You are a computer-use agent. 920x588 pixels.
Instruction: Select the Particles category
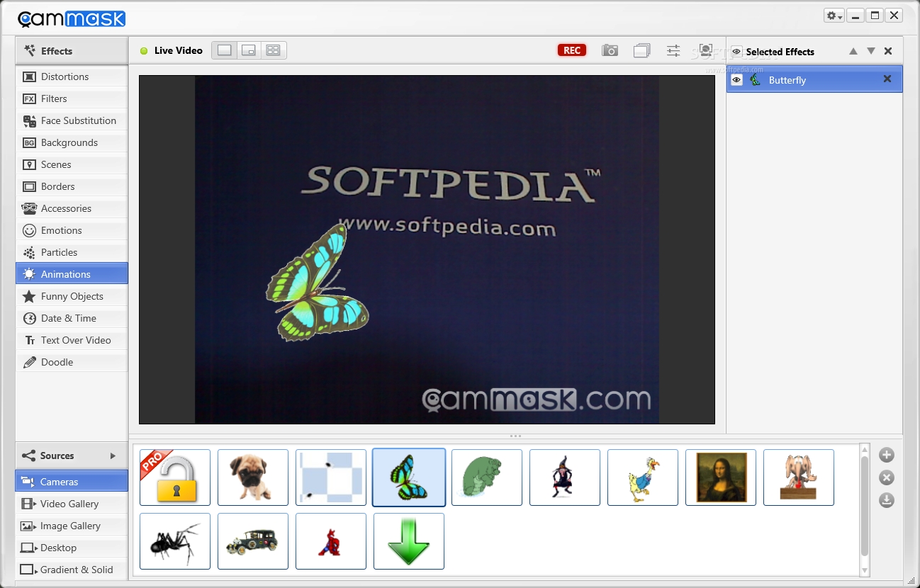72,252
